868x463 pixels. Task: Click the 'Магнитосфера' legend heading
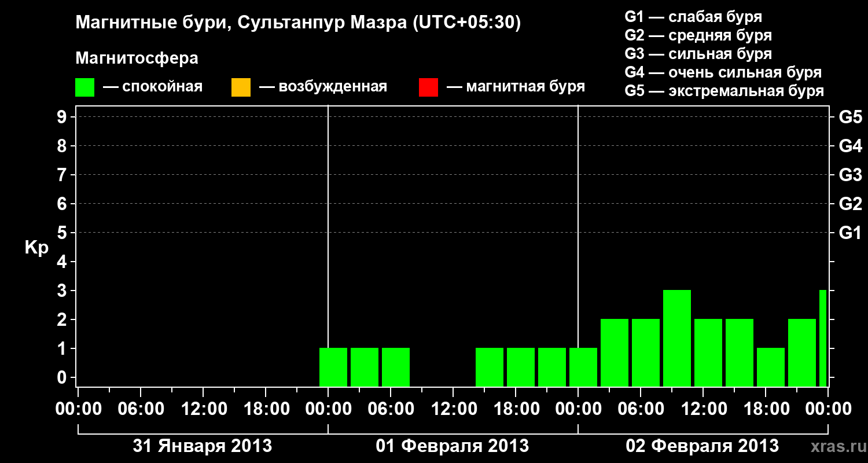pos(137,58)
